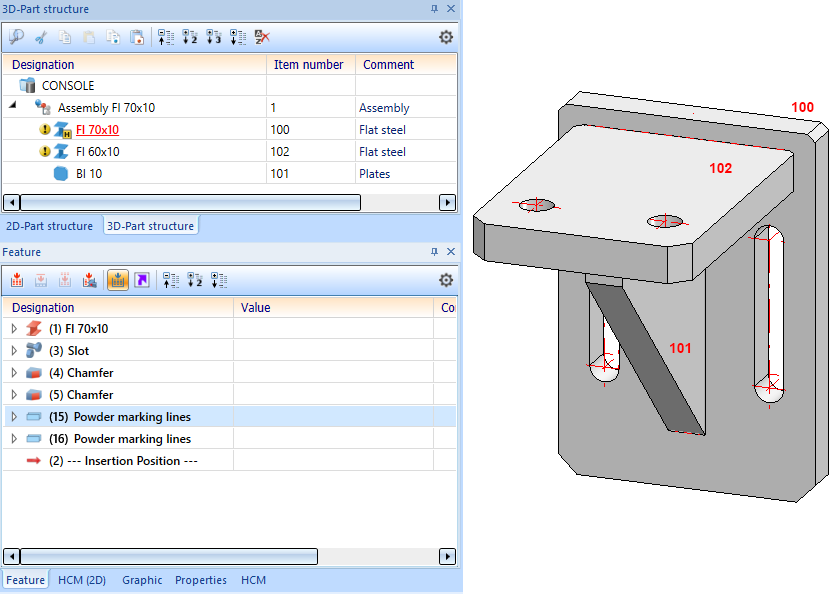Image resolution: width=830 pixels, height=594 pixels.
Task: Click the A-Z sort removal icon
Action: pyautogui.click(x=262, y=38)
